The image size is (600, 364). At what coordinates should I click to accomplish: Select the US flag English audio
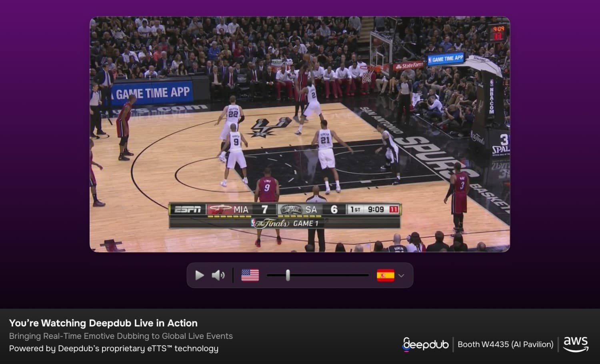[250, 275]
